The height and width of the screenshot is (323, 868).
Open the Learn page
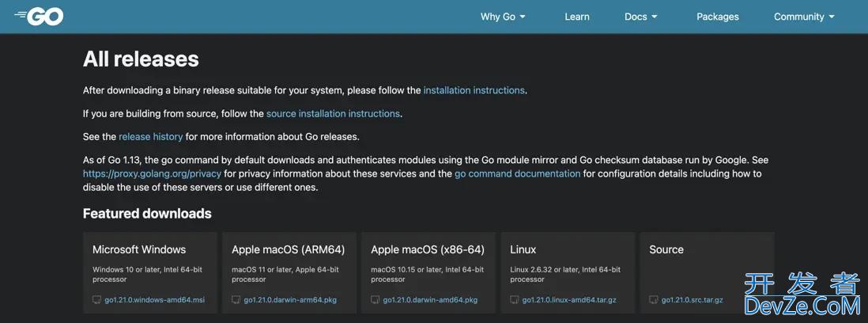tap(577, 17)
